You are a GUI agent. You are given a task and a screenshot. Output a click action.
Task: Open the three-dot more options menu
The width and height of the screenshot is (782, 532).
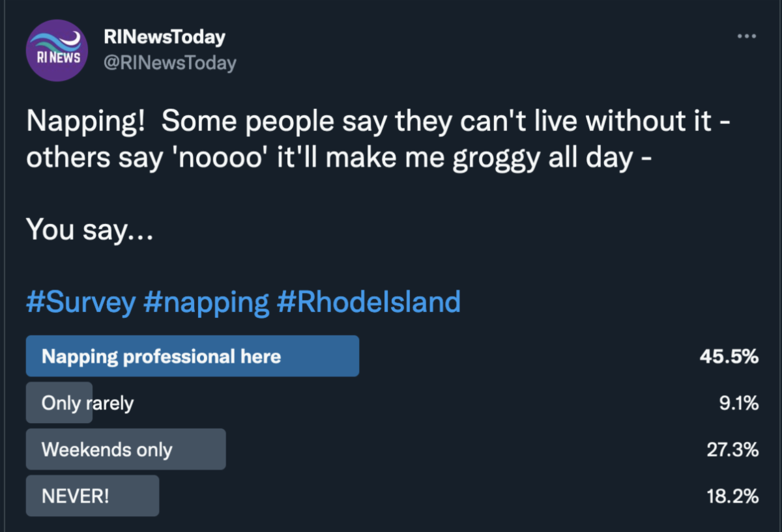[x=746, y=36]
